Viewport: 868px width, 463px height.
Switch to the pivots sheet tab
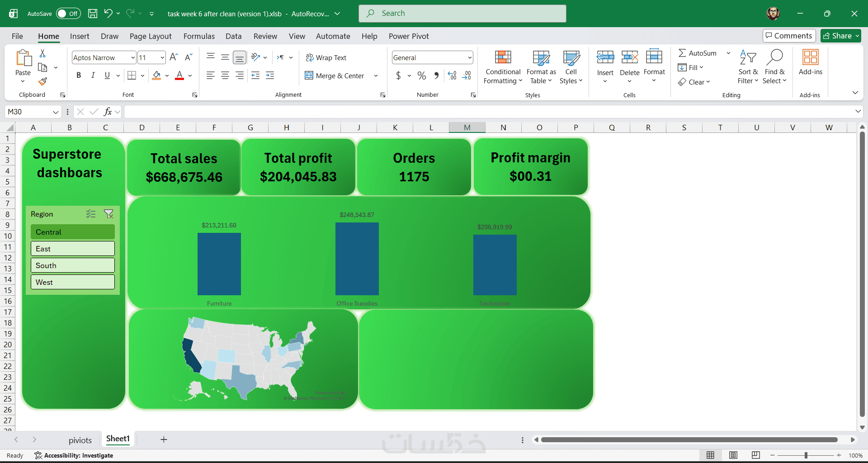[x=80, y=440]
